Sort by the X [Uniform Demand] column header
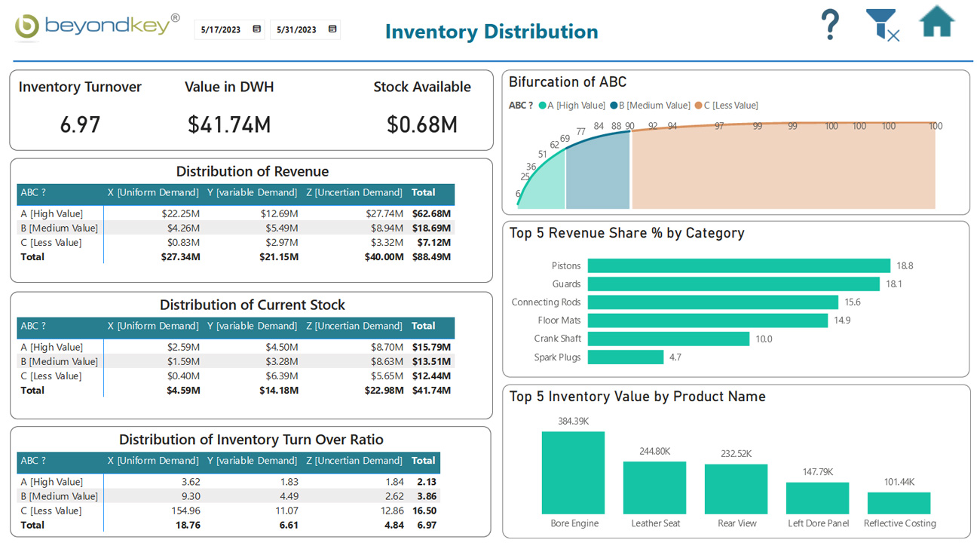The image size is (980, 549). click(x=153, y=192)
